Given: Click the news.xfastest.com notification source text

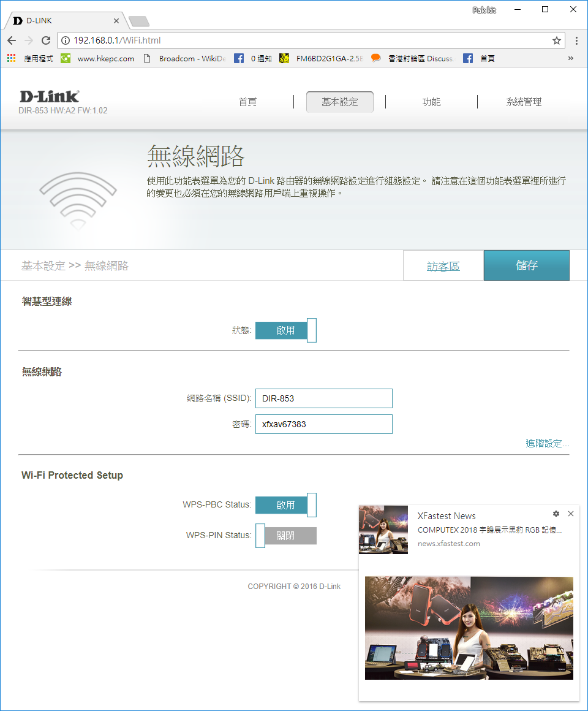Looking at the screenshot, I should (x=449, y=544).
